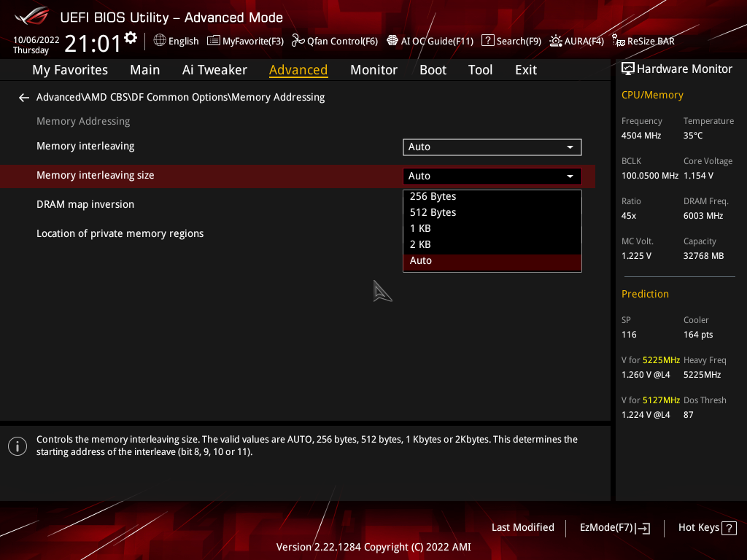This screenshot has width=747, height=560.
Task: Pick 2 KB in the dropdown list
Action: click(x=420, y=244)
